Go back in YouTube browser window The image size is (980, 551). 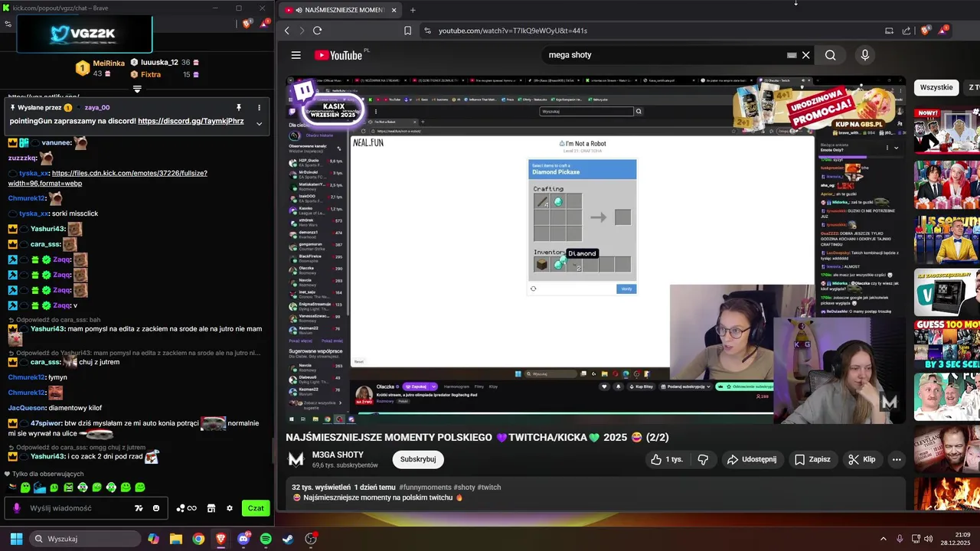[x=287, y=31]
